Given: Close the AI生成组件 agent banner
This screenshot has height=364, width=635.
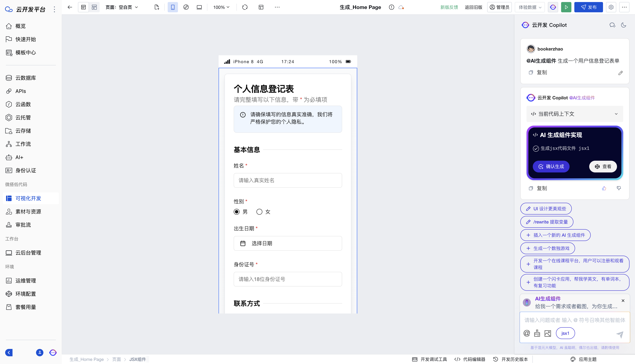Looking at the screenshot, I should tap(623, 300).
